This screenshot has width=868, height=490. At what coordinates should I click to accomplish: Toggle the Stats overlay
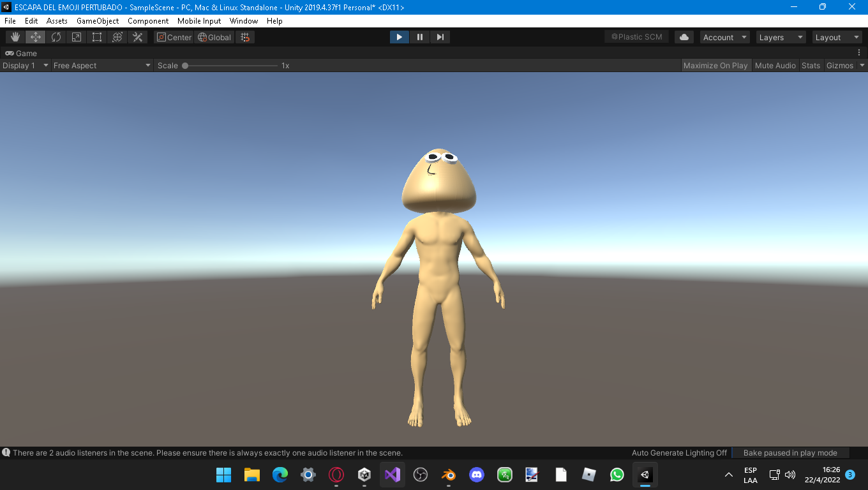811,65
